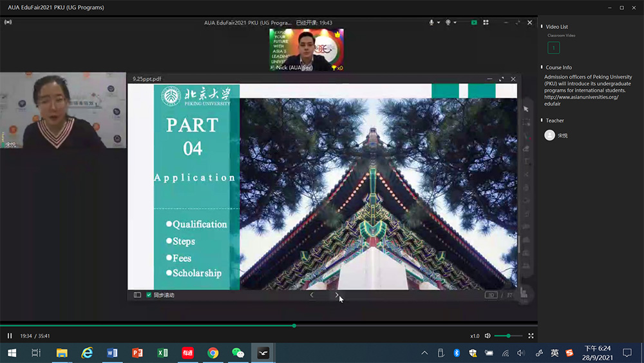Open File Explorer from the taskbar

click(x=62, y=353)
